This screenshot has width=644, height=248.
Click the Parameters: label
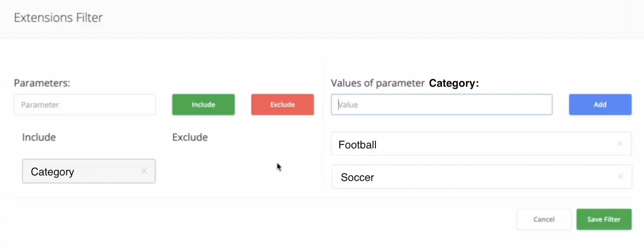(42, 83)
